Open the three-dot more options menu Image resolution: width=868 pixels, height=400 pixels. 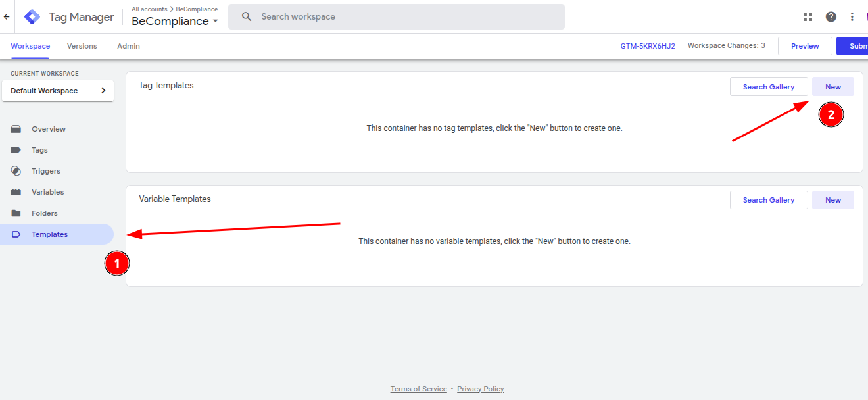point(852,17)
